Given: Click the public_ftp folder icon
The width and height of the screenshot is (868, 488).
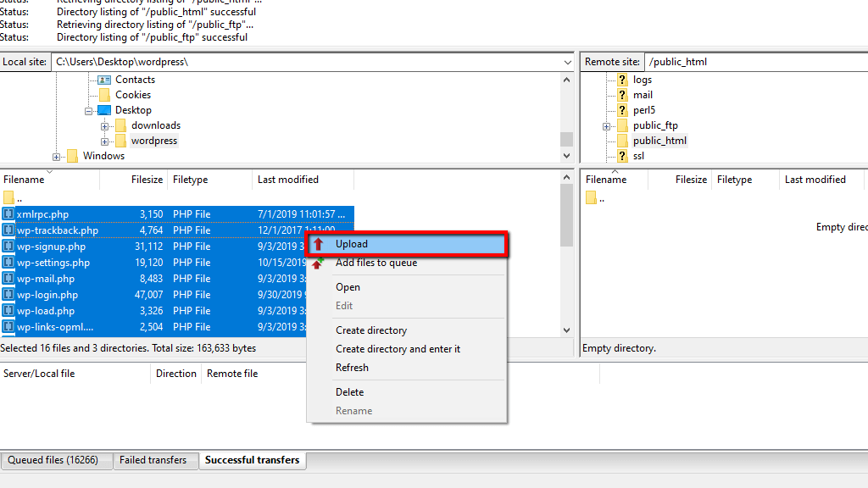Looking at the screenshot, I should (x=622, y=125).
